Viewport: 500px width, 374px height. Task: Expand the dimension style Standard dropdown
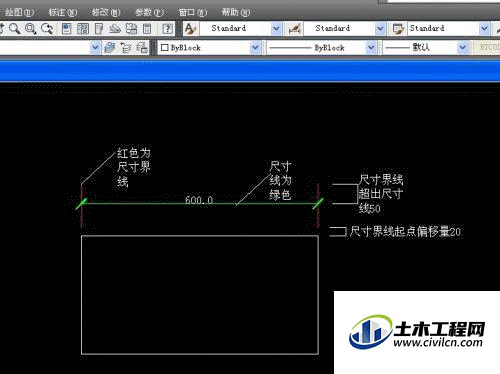[x=380, y=29]
